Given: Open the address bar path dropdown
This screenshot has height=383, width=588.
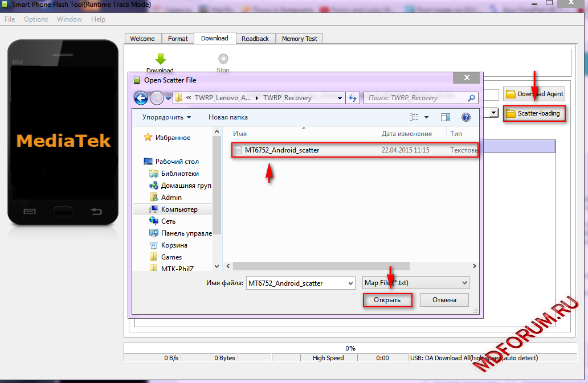Looking at the screenshot, I should 340,98.
